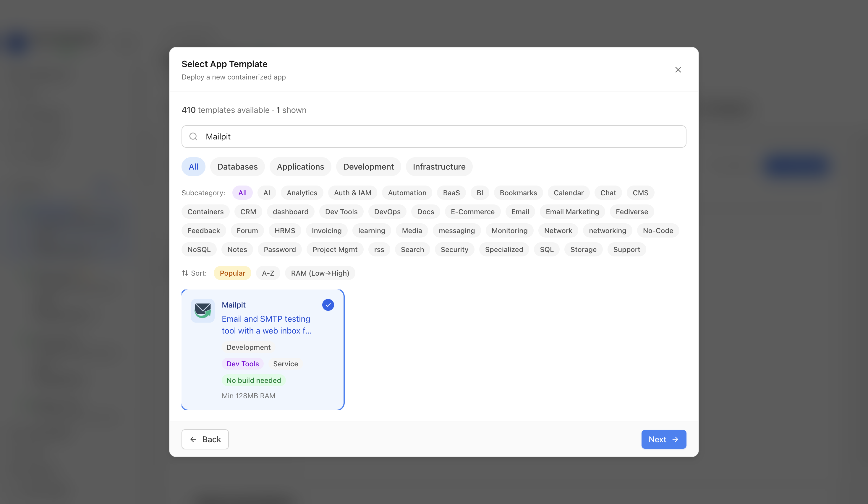Click the sort arrows icon
This screenshot has height=504, width=868.
[x=185, y=273]
